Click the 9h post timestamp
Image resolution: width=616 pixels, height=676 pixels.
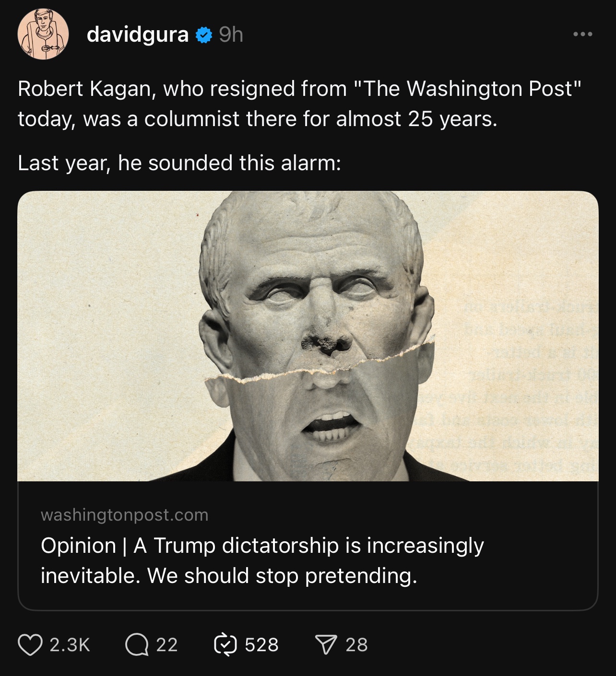pos(231,35)
